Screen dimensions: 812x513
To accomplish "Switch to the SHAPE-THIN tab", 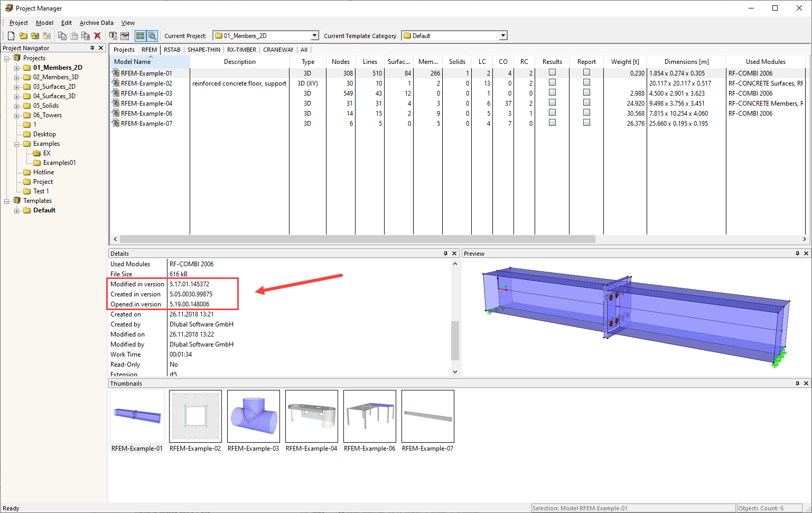I will click(204, 50).
